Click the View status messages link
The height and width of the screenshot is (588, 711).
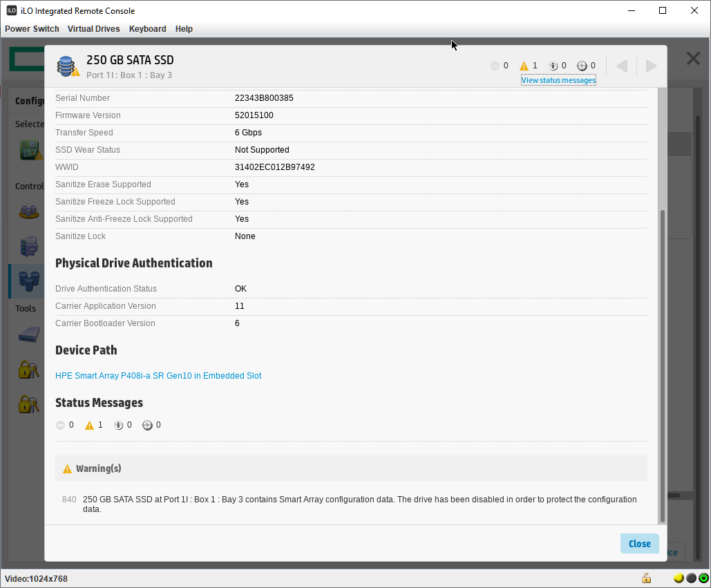coord(558,80)
